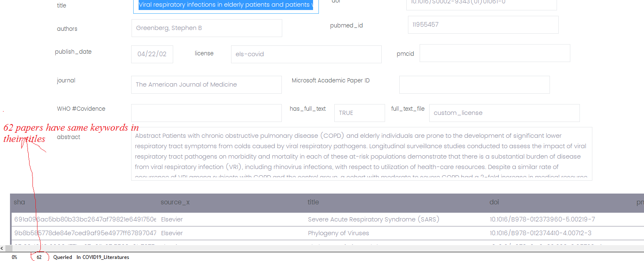Click the authors field with Greenberg, Stephen B
Viewport: 644px width, 261px height.
click(x=206, y=28)
